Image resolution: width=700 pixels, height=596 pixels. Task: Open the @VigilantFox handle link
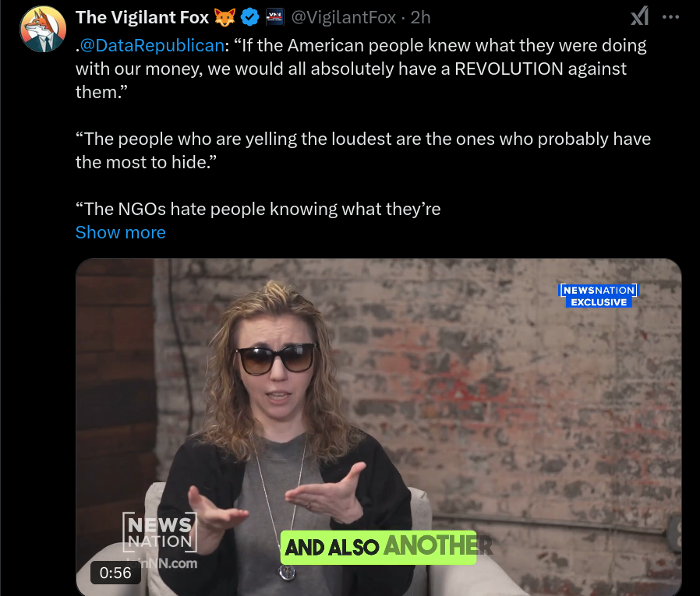(x=343, y=17)
